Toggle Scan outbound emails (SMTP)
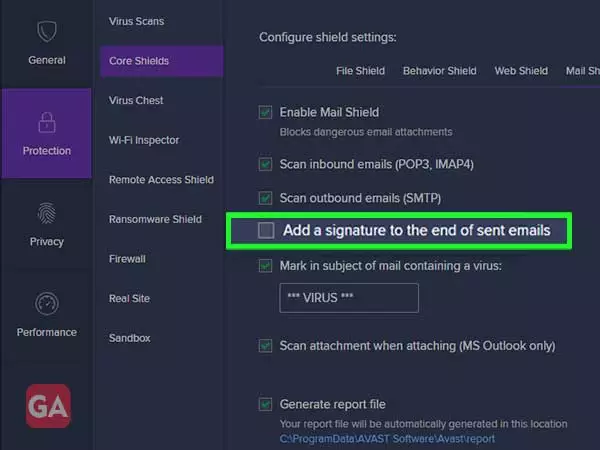This screenshot has width=600, height=450. tap(265, 198)
